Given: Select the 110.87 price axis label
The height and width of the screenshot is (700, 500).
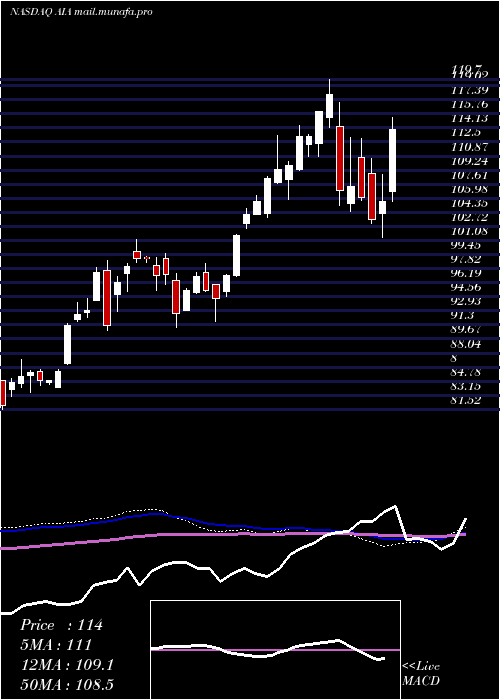Looking at the screenshot, I should point(470,147).
